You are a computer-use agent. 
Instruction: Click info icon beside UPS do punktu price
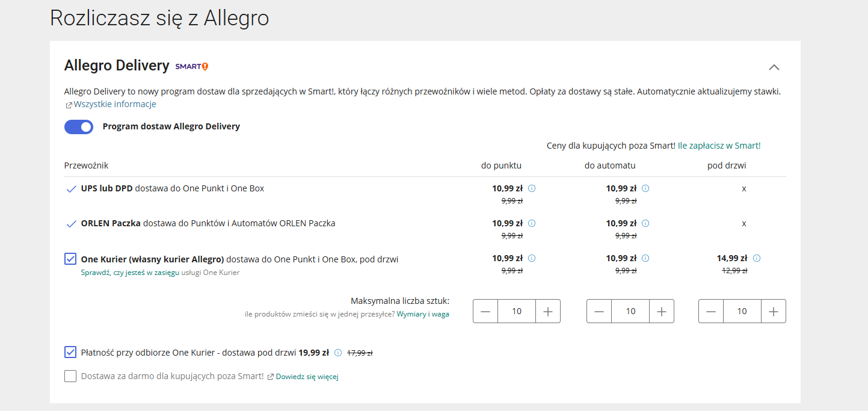531,188
